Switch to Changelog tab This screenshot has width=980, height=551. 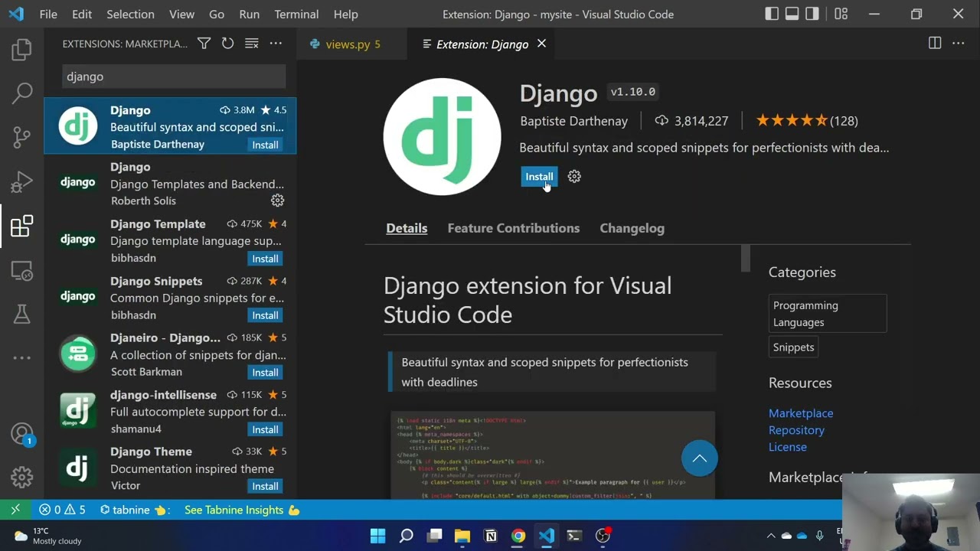pyautogui.click(x=632, y=228)
